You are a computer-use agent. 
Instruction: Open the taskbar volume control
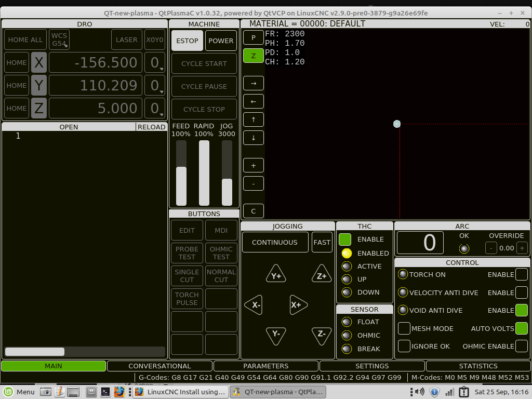(x=420, y=392)
